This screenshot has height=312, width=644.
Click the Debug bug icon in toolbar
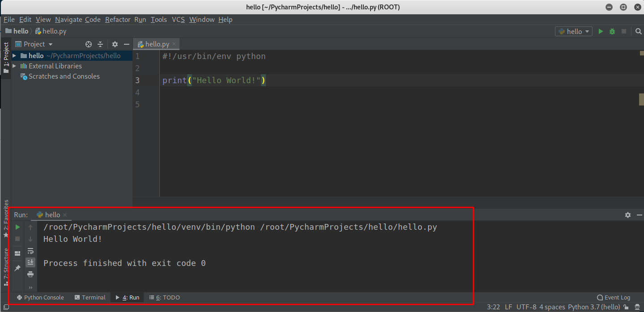pos(612,31)
